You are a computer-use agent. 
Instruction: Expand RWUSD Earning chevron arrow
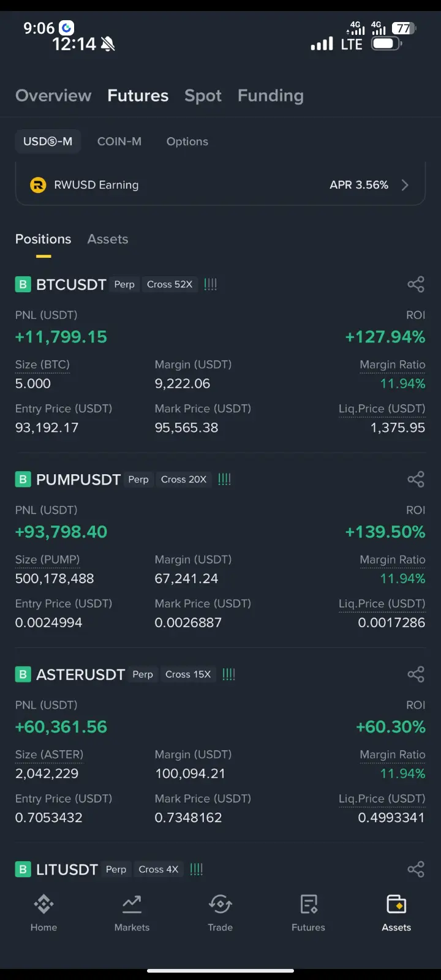(x=405, y=185)
